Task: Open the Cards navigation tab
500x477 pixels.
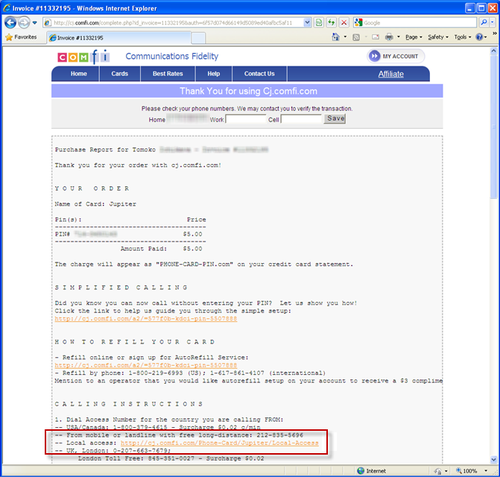Action: point(120,74)
